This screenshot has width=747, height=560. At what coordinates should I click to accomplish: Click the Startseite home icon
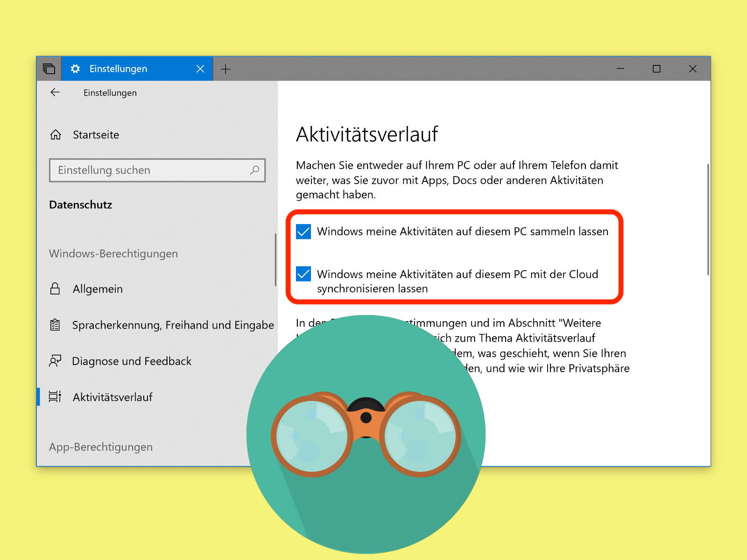pyautogui.click(x=56, y=135)
